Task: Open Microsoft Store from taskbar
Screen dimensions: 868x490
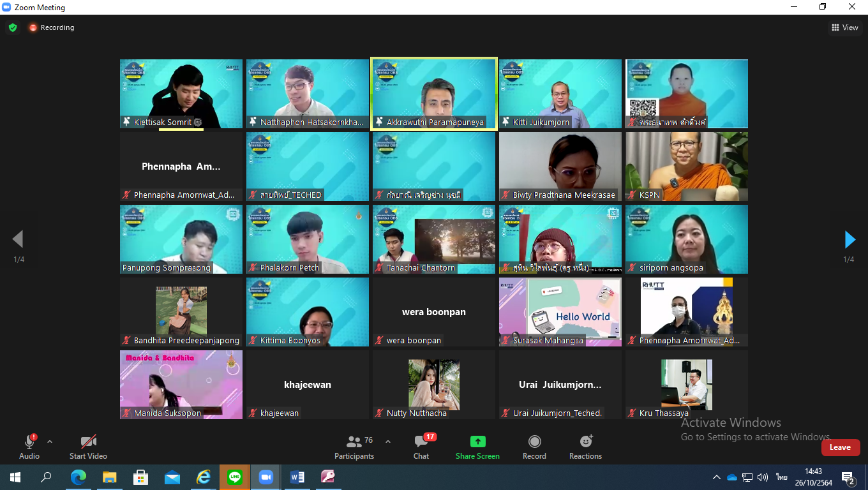Action: [140, 477]
